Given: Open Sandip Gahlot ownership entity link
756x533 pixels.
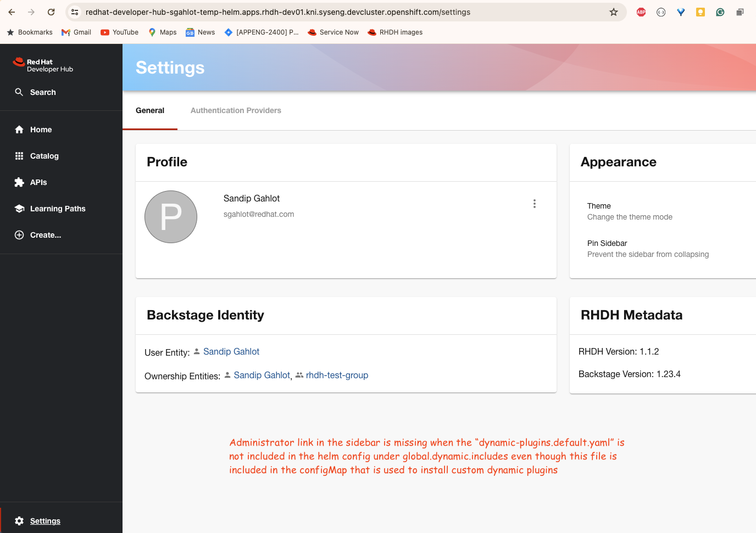Looking at the screenshot, I should tap(262, 375).
